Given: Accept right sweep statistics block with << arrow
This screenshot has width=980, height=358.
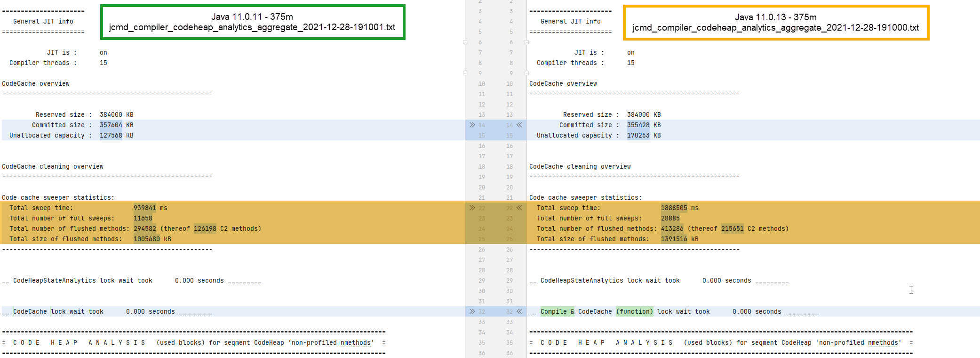Looking at the screenshot, I should [519, 208].
